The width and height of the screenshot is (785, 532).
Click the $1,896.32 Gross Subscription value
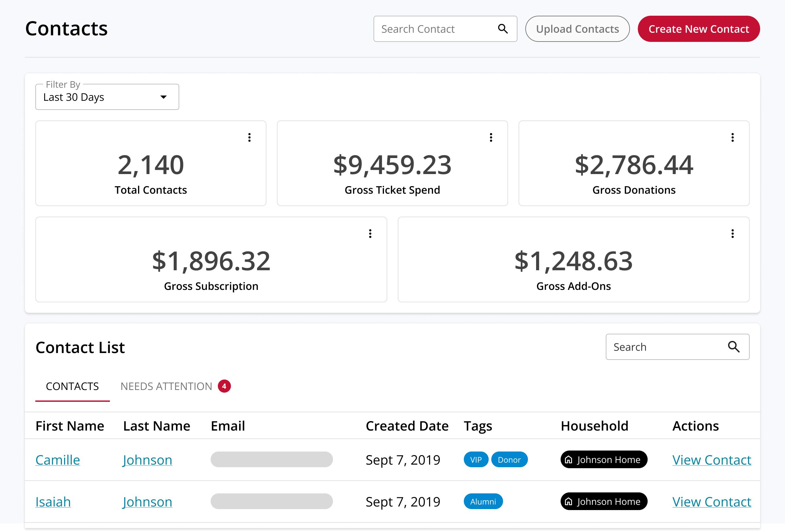click(x=211, y=261)
